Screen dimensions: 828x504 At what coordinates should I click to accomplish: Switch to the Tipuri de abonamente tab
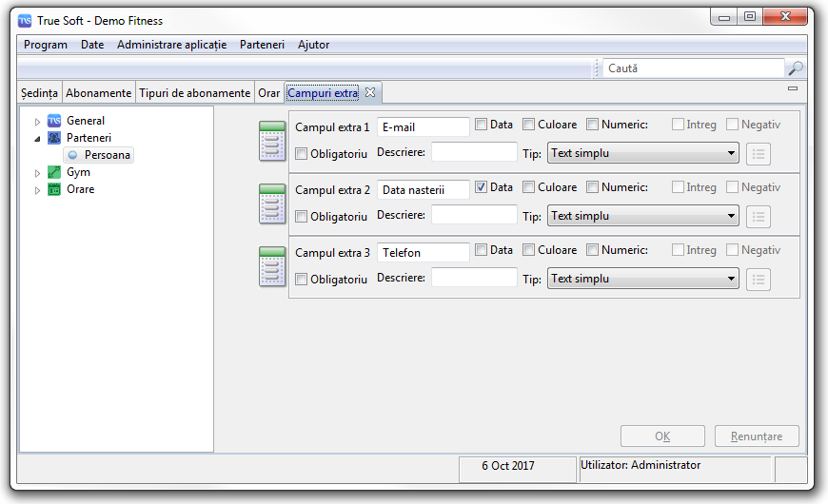pos(195,93)
